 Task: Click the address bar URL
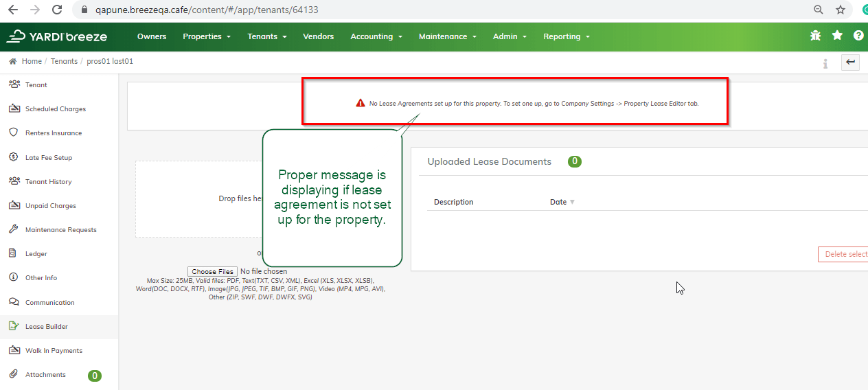pos(207,10)
